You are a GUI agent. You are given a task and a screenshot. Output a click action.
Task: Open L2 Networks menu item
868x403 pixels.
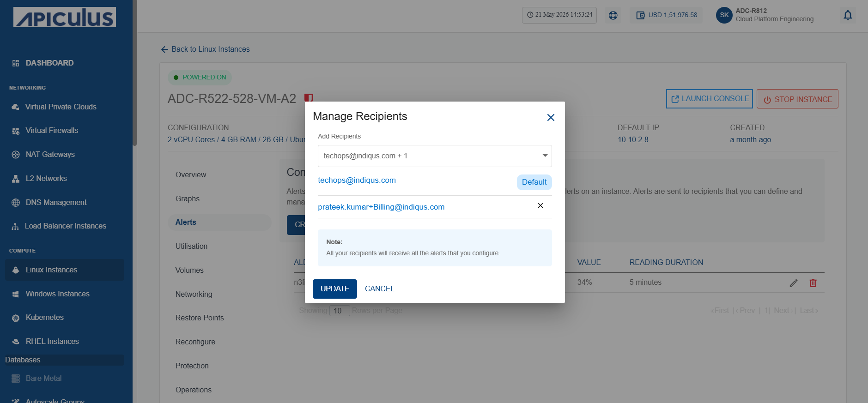click(x=46, y=179)
